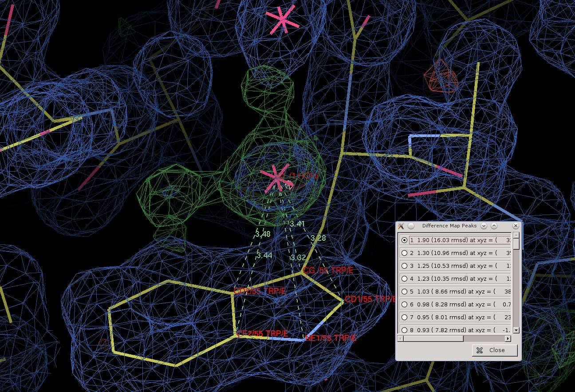Select peak 8 with 7.82 rmsd

tap(404, 330)
